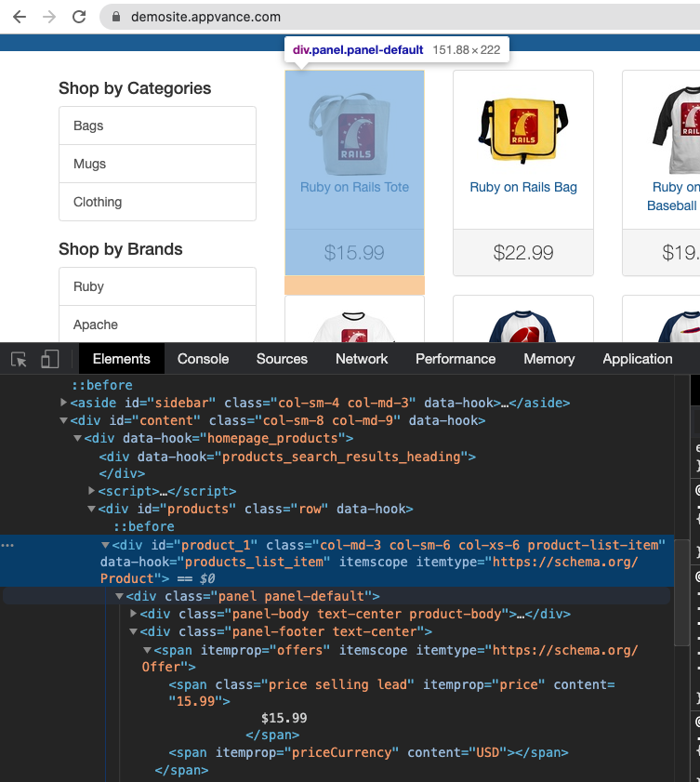Collapse the homepage_products div node

77,438
